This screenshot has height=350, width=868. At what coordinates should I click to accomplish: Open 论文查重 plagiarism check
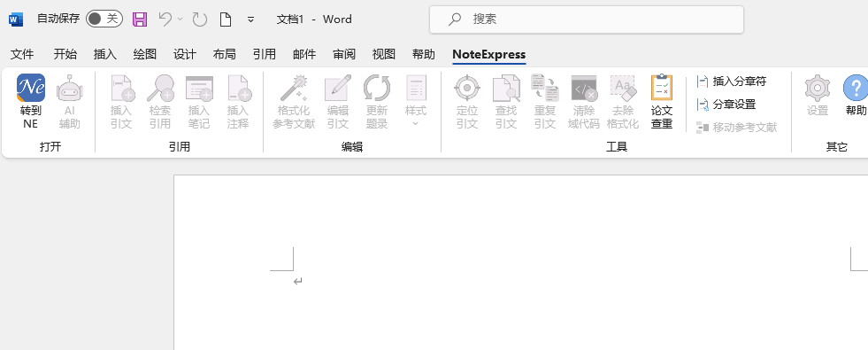[662, 102]
